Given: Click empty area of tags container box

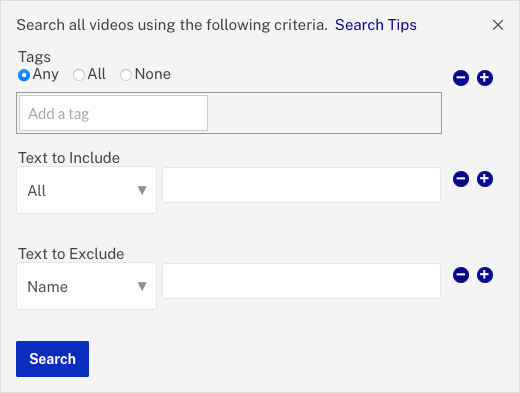Looking at the screenshot, I should [x=324, y=113].
